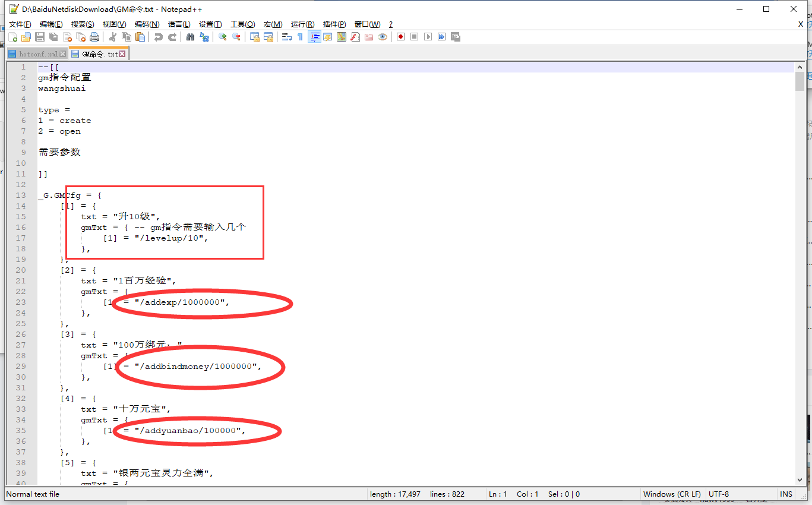Click the 'UTF-8' encoding in status bar

point(718,494)
